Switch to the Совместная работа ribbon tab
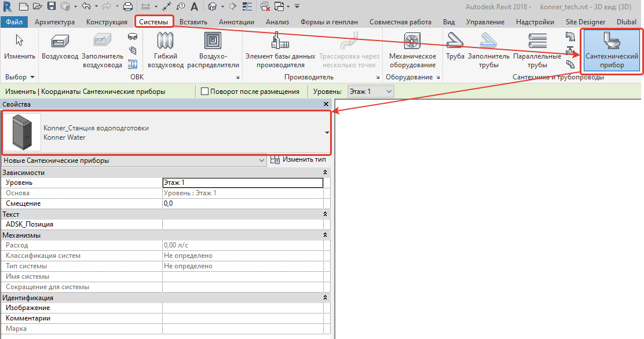Screen dimensions: 644x339 click(x=400, y=22)
